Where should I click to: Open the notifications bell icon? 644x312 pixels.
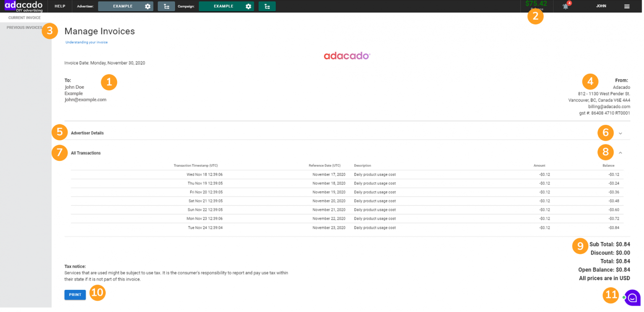point(565,6)
